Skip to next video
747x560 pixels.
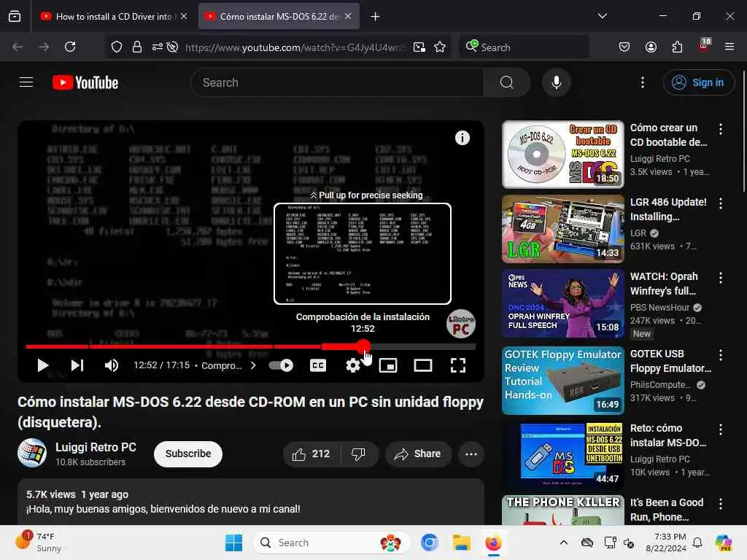[77, 365]
